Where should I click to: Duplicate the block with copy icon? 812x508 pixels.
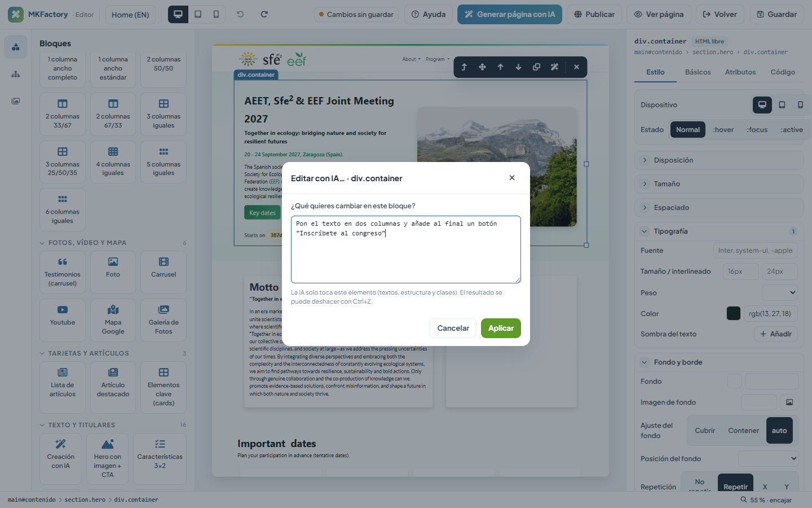[x=536, y=67]
